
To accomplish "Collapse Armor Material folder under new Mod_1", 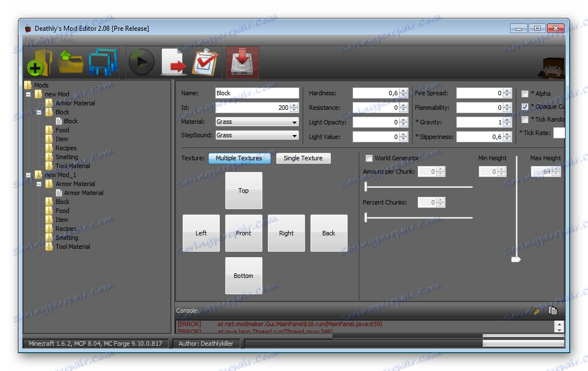I will click(x=39, y=184).
